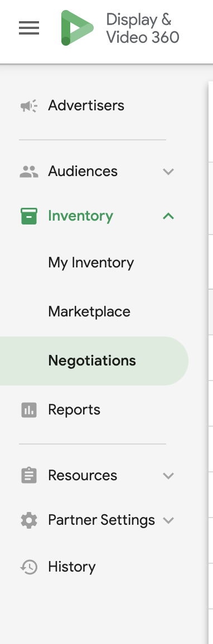Open the History page label

click(71, 567)
